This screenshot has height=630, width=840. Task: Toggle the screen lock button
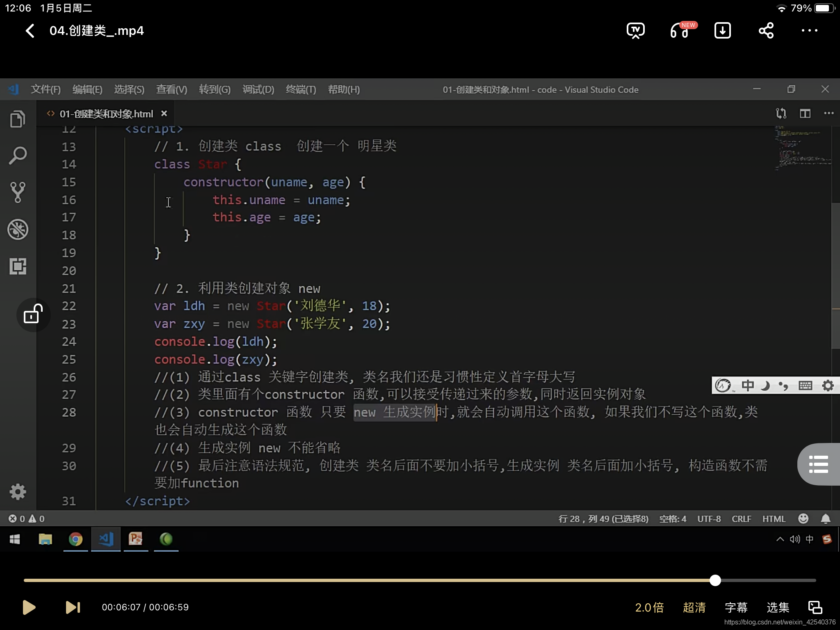point(33,315)
